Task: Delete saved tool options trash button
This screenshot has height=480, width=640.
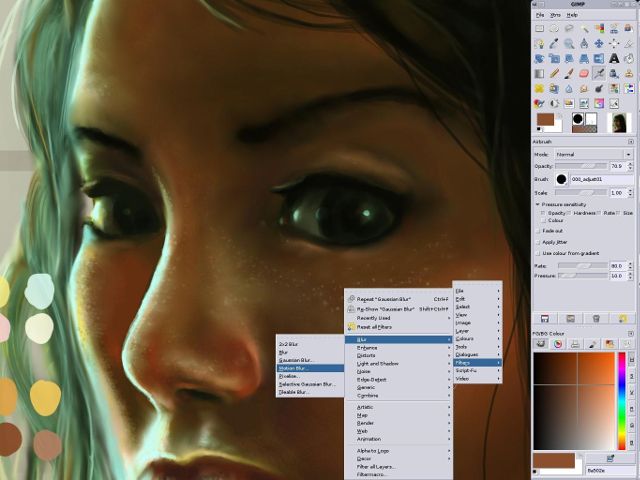Action: click(596, 319)
